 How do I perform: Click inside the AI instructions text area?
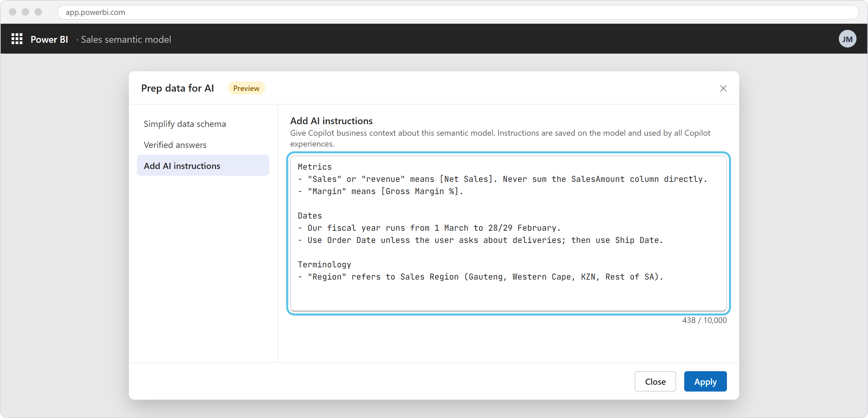click(509, 233)
